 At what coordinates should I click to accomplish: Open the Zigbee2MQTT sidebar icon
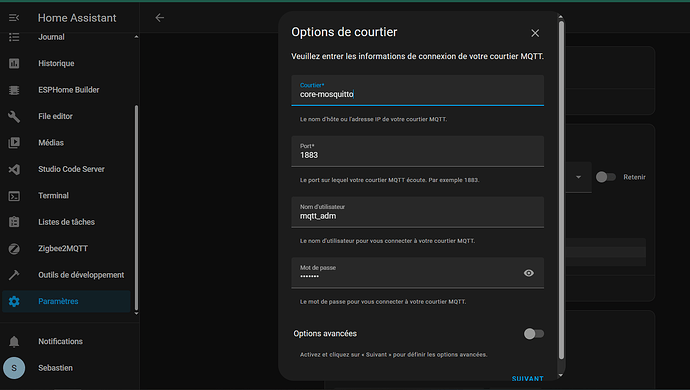14,249
